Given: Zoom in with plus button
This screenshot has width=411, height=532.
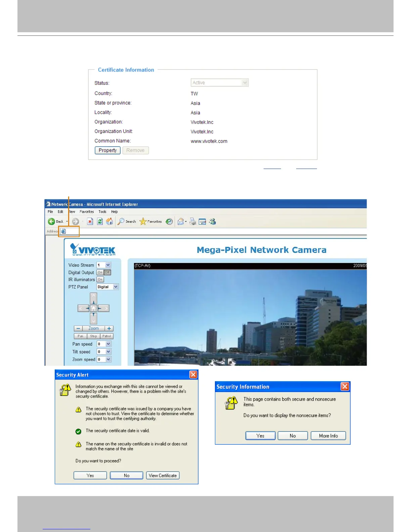Looking at the screenshot, I should pos(109,328).
